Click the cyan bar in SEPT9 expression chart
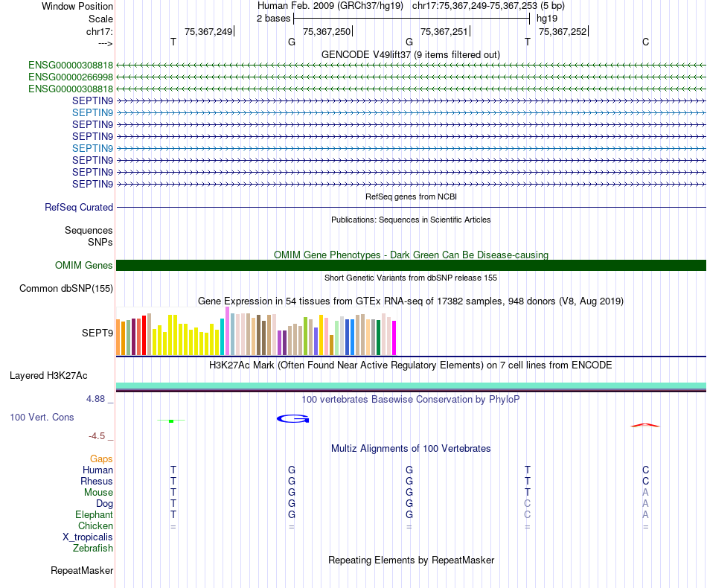 (x=222, y=337)
